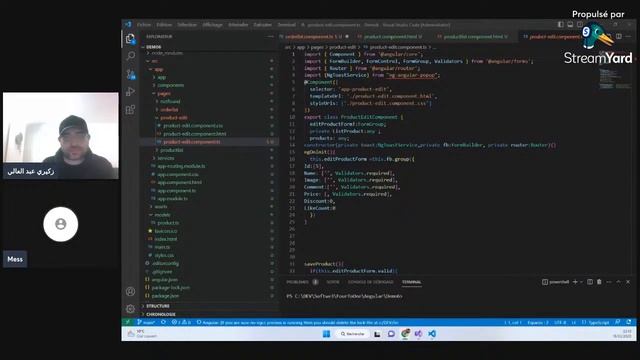
Task: Open product-edit.component.html in explorer
Action: (x=194, y=134)
